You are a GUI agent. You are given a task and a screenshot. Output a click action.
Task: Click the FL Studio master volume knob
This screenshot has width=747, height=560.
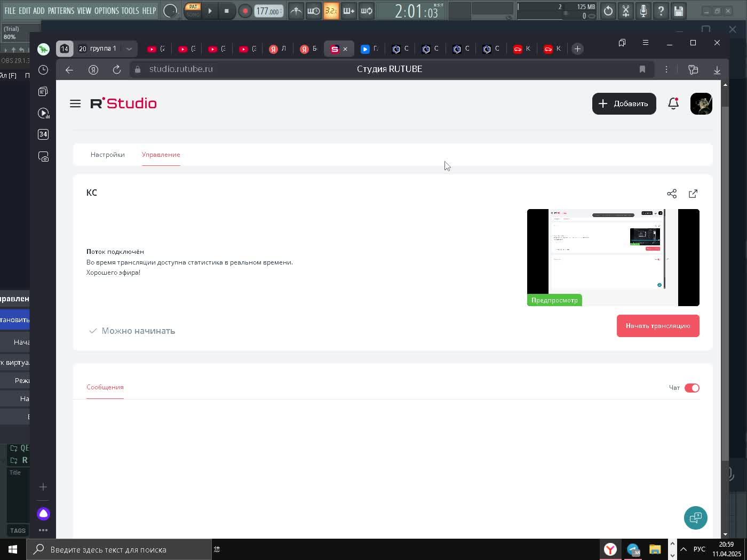[x=170, y=11]
